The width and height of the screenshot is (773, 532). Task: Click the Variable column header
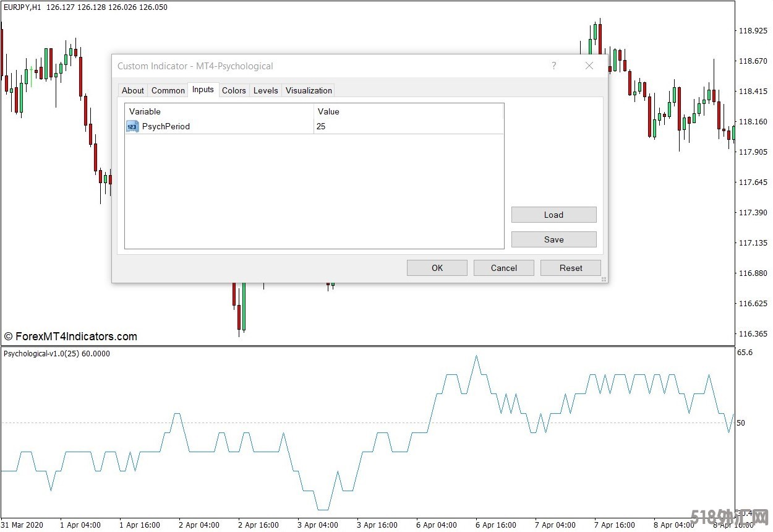coord(219,111)
